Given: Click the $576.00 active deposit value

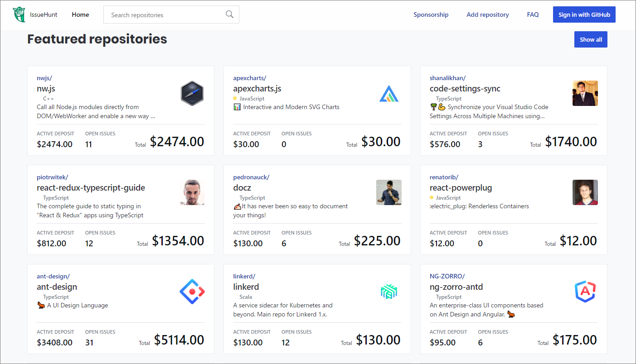Looking at the screenshot, I should (x=445, y=144).
